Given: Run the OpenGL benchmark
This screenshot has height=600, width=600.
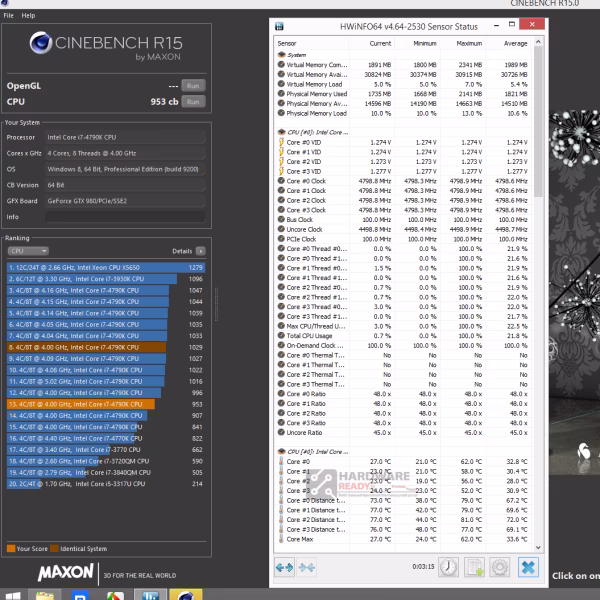Looking at the screenshot, I should point(193,86).
